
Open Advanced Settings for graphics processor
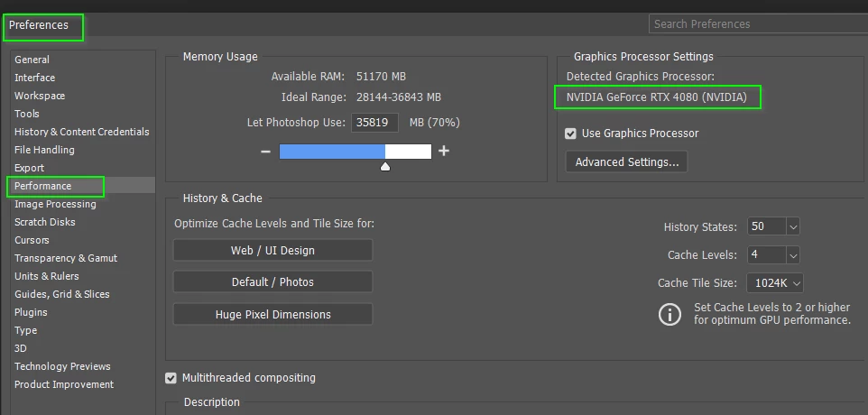[627, 162]
